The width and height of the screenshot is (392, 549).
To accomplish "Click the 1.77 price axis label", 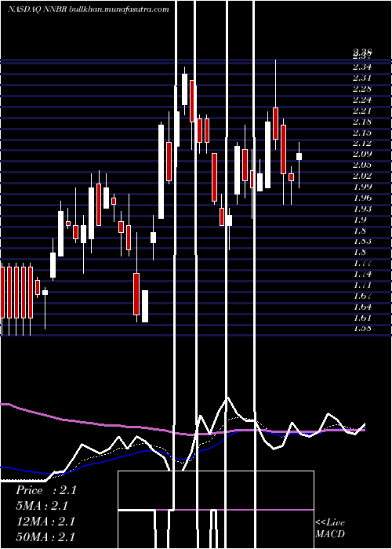I will click(362, 263).
